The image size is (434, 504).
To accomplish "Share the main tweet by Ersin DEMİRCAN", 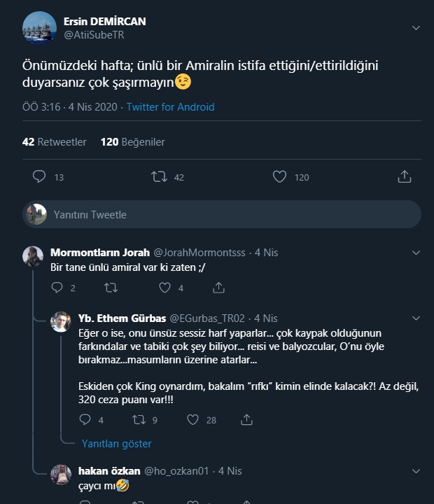I will [x=404, y=177].
